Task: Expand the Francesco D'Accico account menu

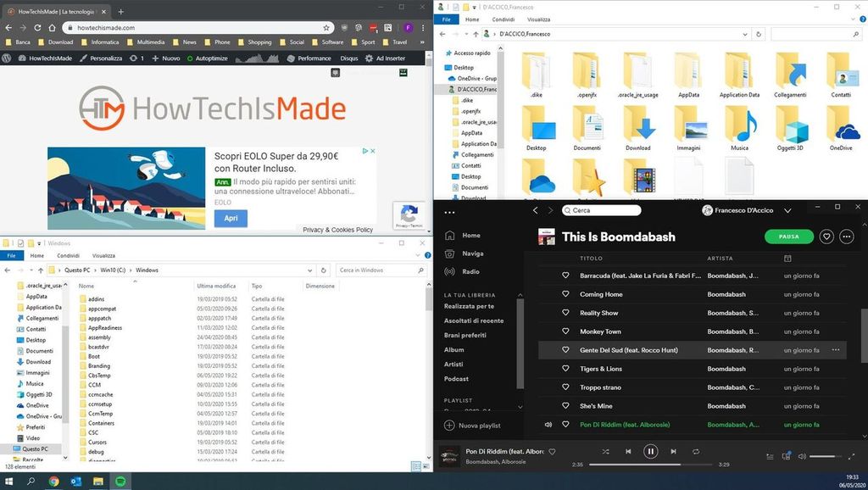Action: click(x=787, y=210)
